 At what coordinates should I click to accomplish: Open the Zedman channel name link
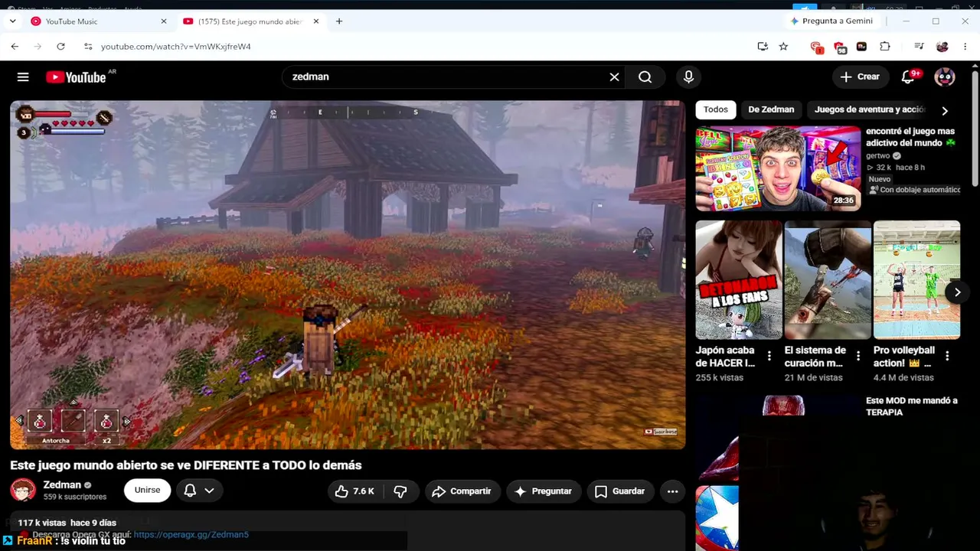[x=62, y=484]
